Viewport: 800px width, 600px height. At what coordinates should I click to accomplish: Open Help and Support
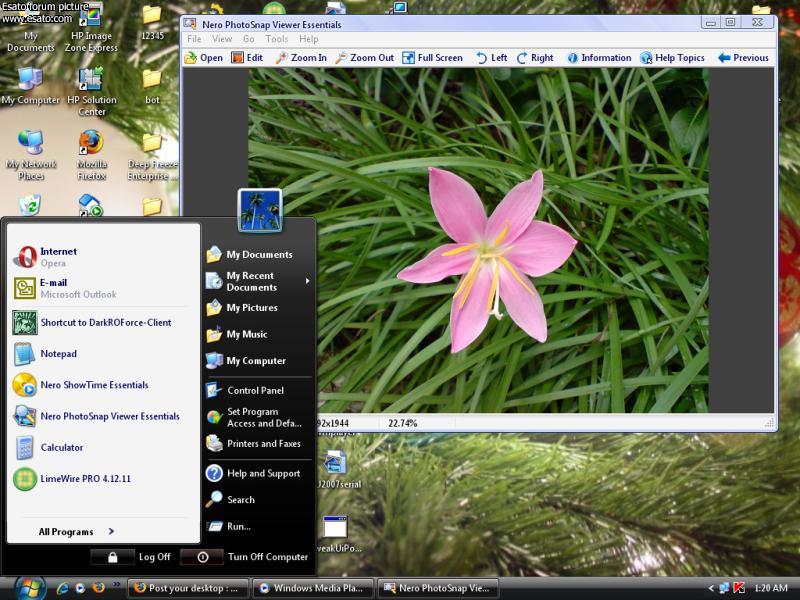(259, 473)
